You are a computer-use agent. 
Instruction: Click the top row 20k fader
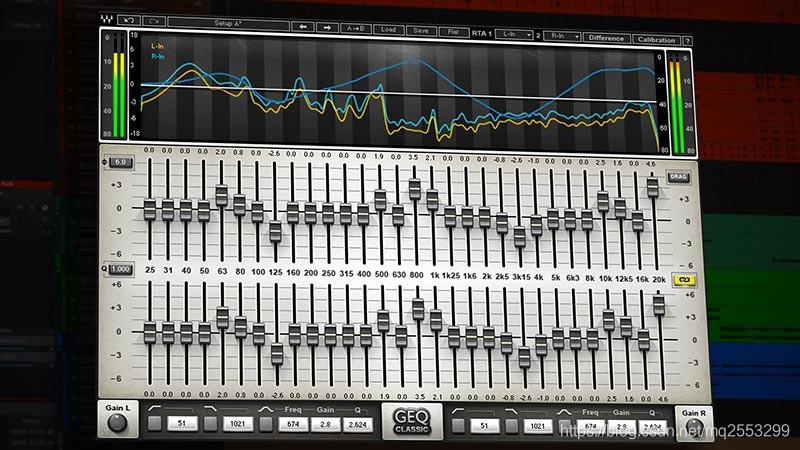[653, 187]
